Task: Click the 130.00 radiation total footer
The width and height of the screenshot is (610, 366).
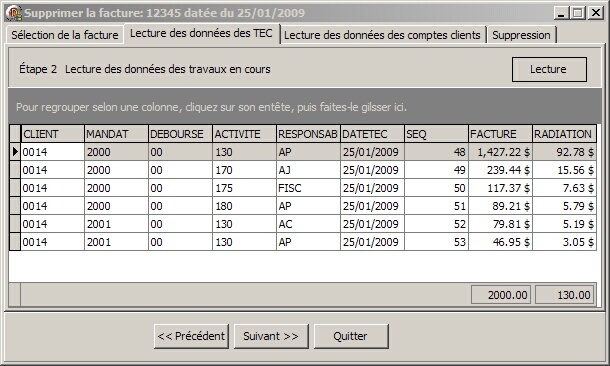Action: [x=564, y=295]
